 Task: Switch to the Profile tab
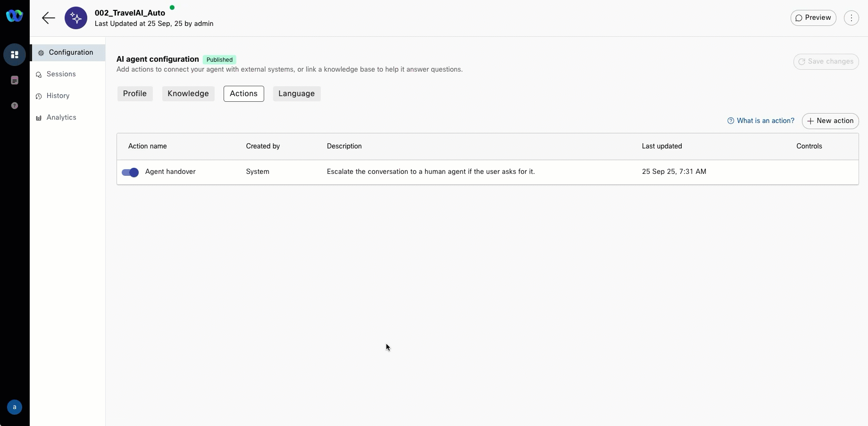point(135,94)
